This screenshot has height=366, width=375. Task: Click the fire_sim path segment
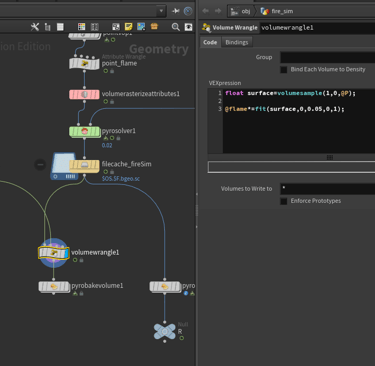click(x=277, y=11)
